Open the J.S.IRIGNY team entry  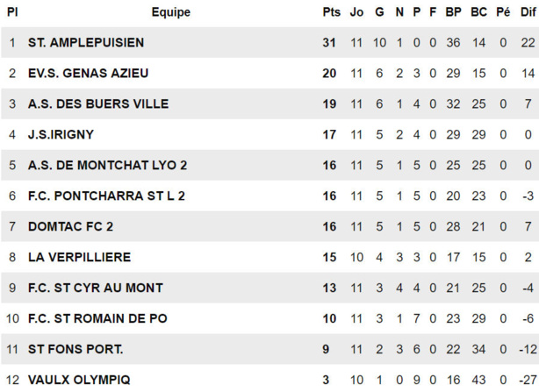pyautogui.click(x=61, y=134)
